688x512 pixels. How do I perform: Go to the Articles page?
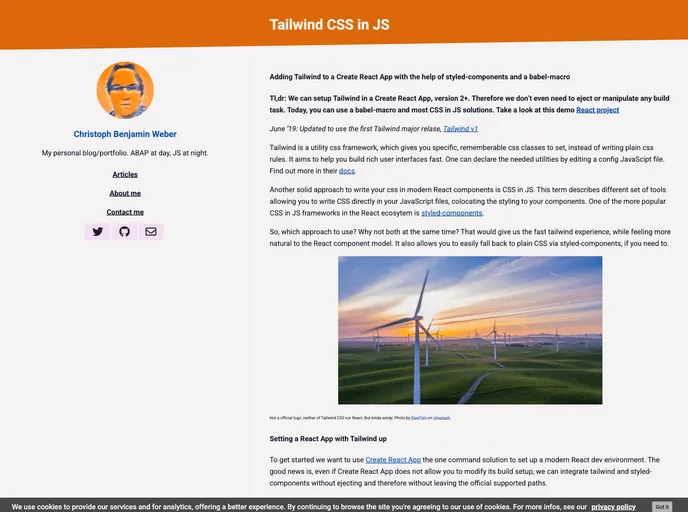coord(125,175)
